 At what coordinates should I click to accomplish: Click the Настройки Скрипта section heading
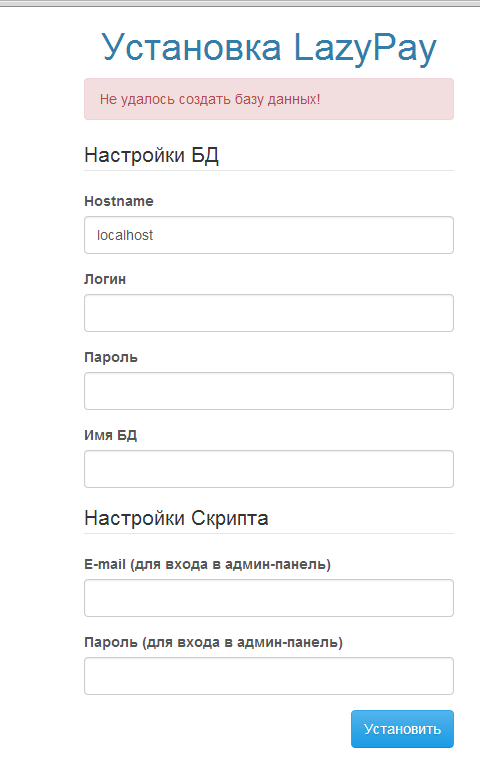tap(176, 518)
